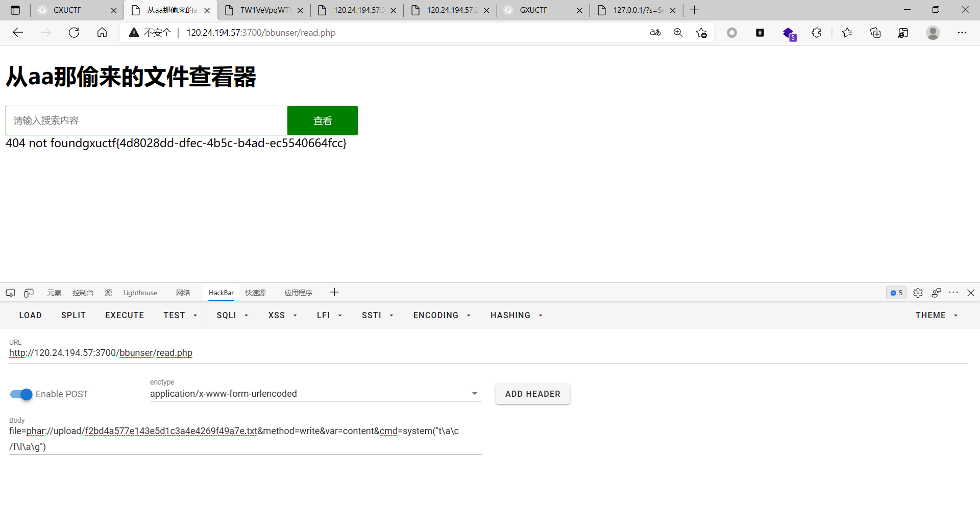980x526 pixels.
Task: Click the HackBar LOAD button
Action: (x=31, y=315)
